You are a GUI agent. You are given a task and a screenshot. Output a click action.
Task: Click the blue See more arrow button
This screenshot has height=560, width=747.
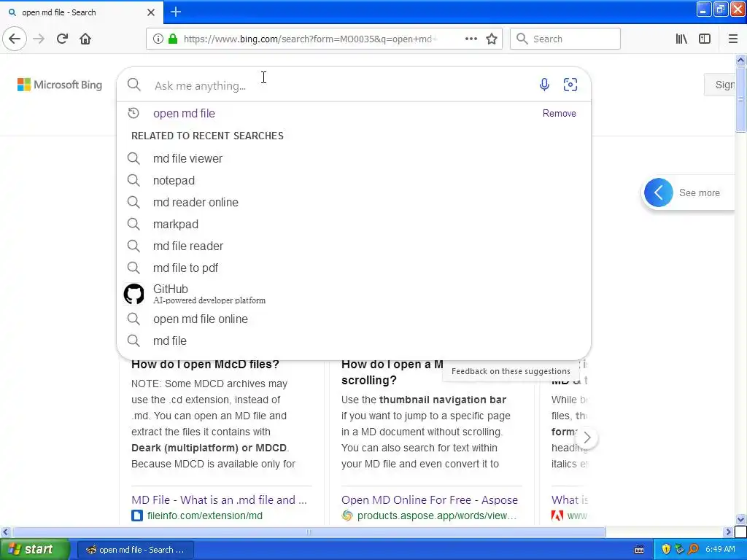click(659, 192)
